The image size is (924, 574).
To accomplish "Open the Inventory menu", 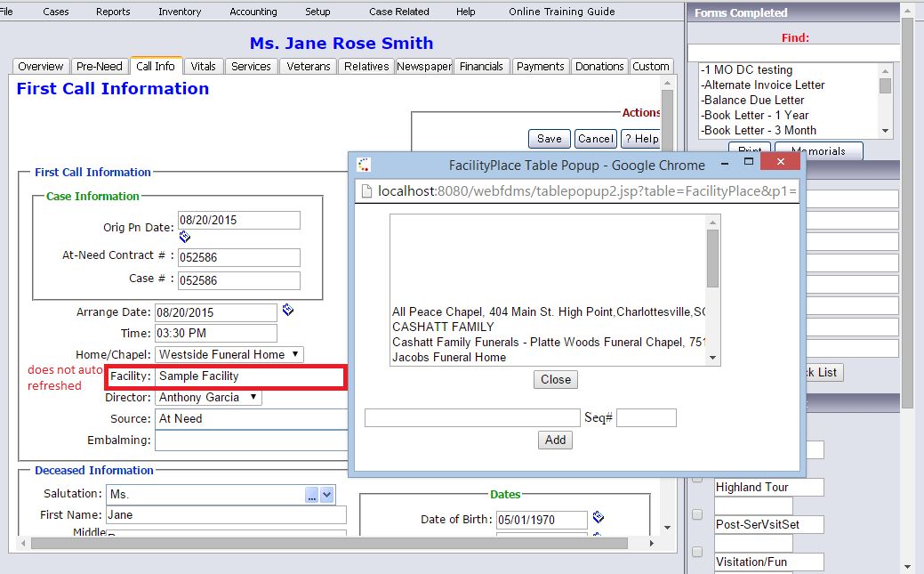I will [180, 12].
